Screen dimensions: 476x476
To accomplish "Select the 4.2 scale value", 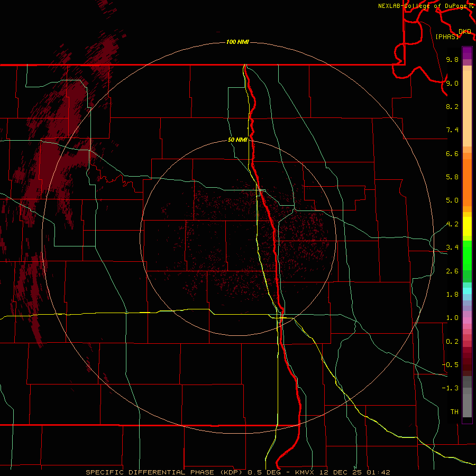I will 452,224.
